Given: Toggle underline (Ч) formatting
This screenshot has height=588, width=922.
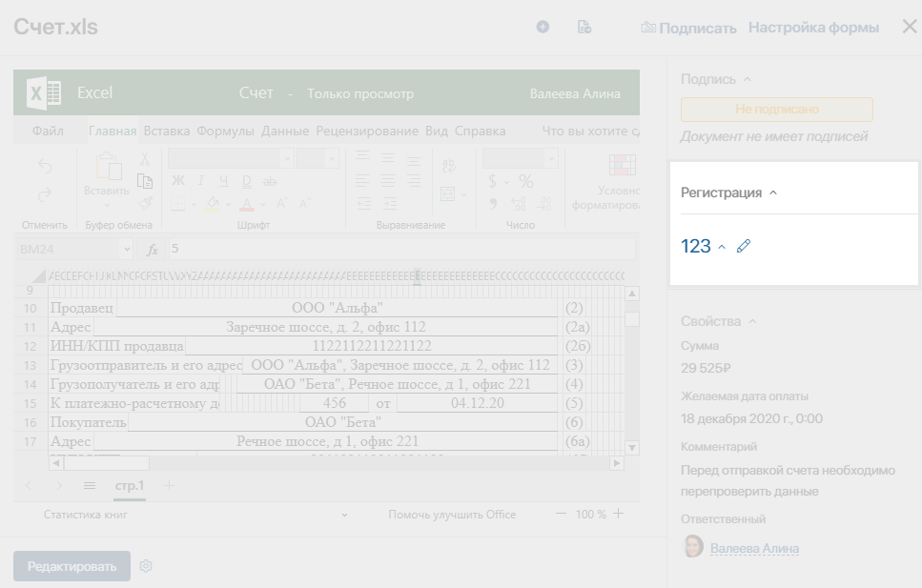Looking at the screenshot, I should 223,181.
